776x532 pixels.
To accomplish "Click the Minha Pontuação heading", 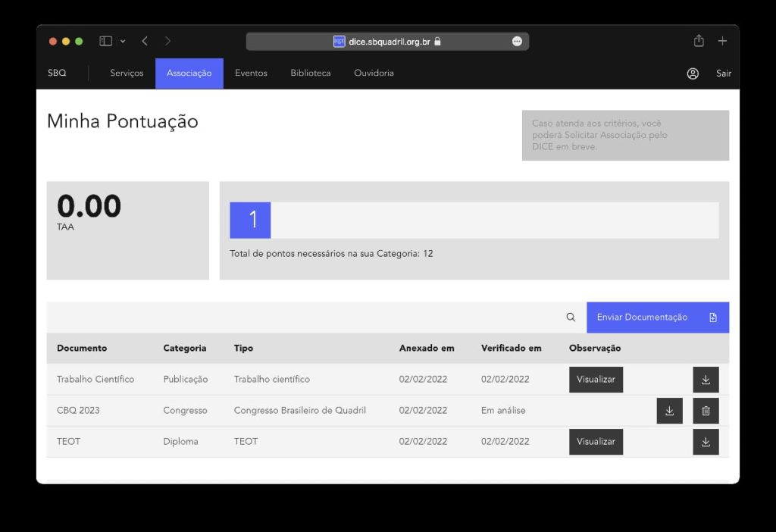I will (x=122, y=122).
